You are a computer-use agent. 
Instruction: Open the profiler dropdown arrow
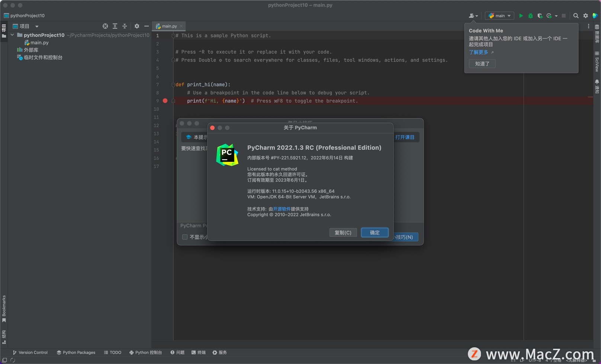[556, 16]
